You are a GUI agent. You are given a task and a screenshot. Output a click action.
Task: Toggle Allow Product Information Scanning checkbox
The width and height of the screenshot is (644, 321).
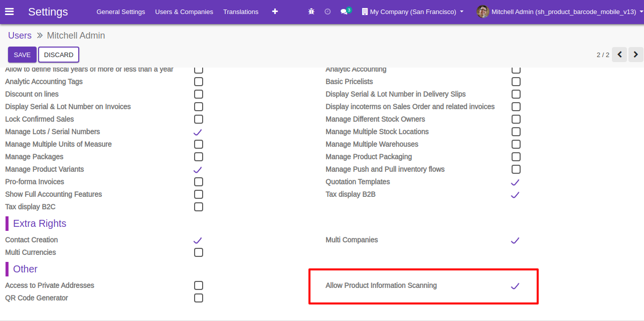[x=515, y=286]
